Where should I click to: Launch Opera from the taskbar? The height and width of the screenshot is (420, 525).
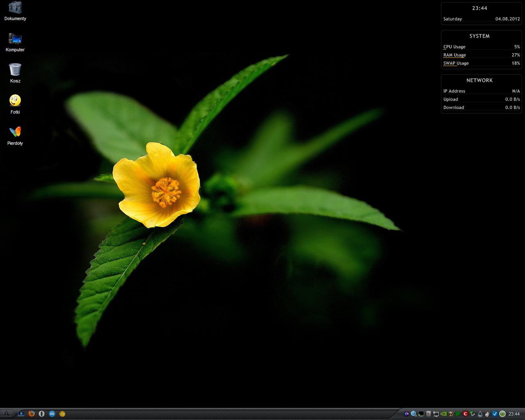pyautogui.click(x=41, y=414)
